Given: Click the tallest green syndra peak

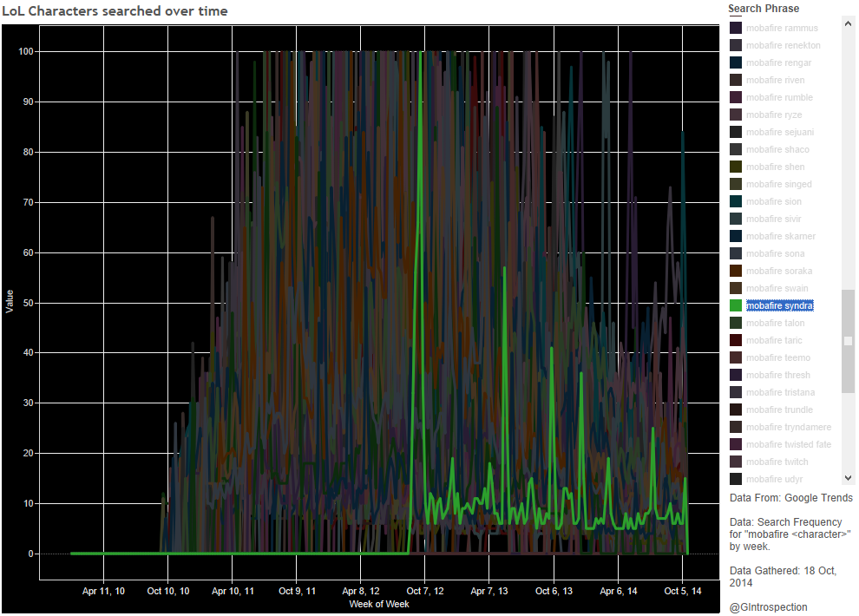Looking at the screenshot, I should [x=421, y=54].
